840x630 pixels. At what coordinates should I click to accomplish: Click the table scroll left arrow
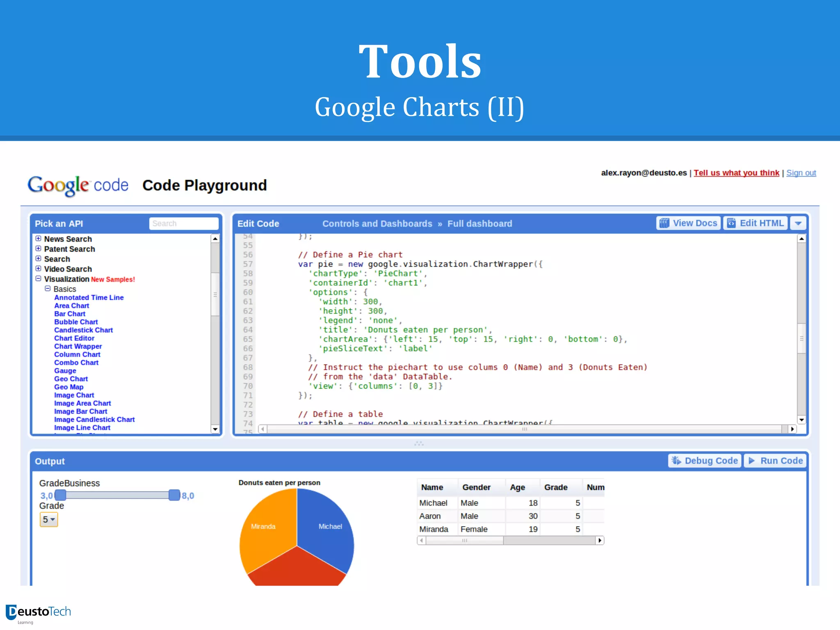(x=422, y=541)
